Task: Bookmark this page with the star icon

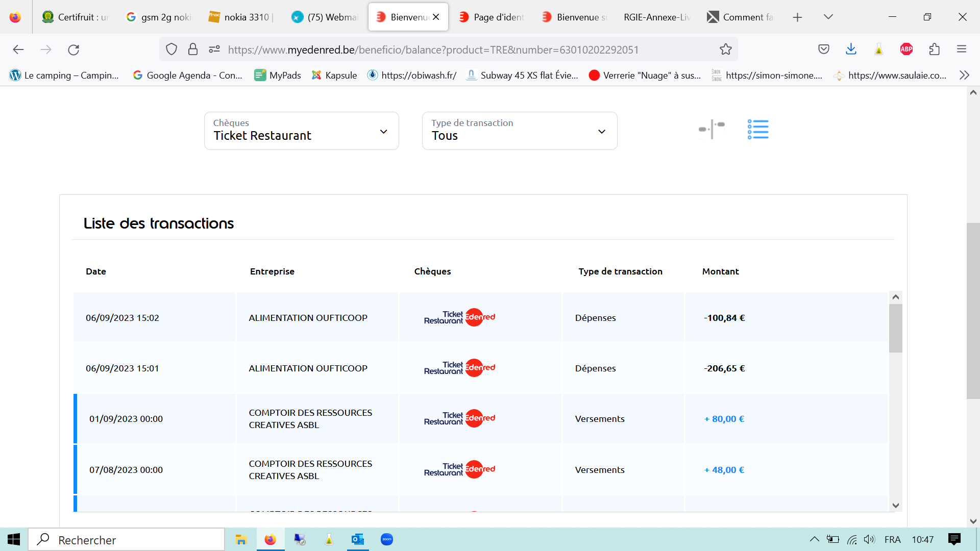Action: tap(725, 49)
